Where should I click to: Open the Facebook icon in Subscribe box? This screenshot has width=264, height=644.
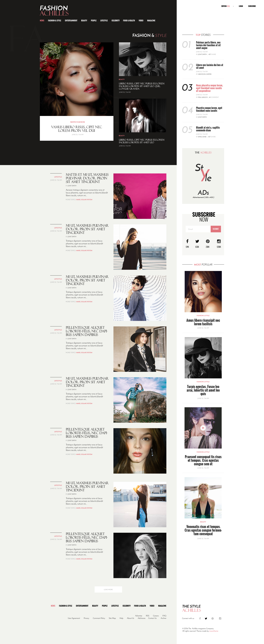pos(187,241)
